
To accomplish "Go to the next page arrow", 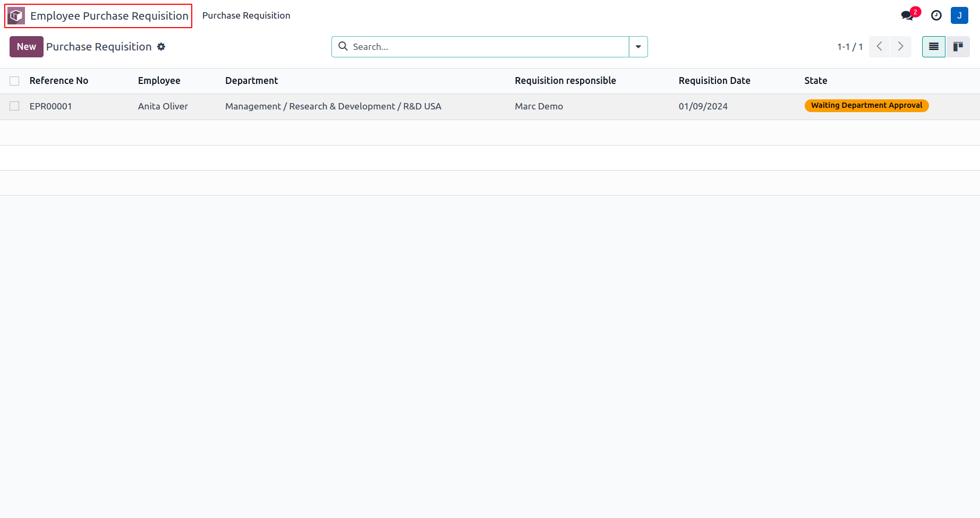I will (901, 47).
